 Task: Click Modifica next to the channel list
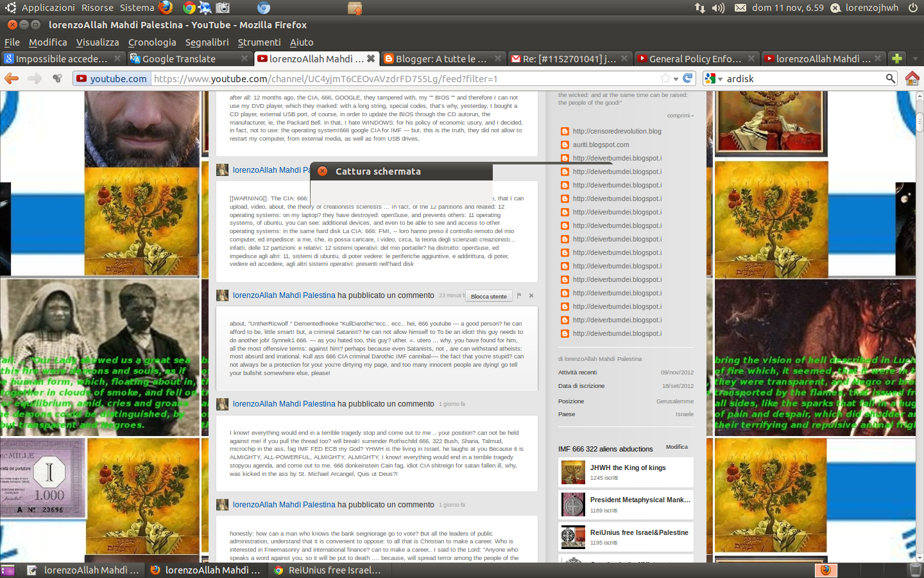(676, 447)
